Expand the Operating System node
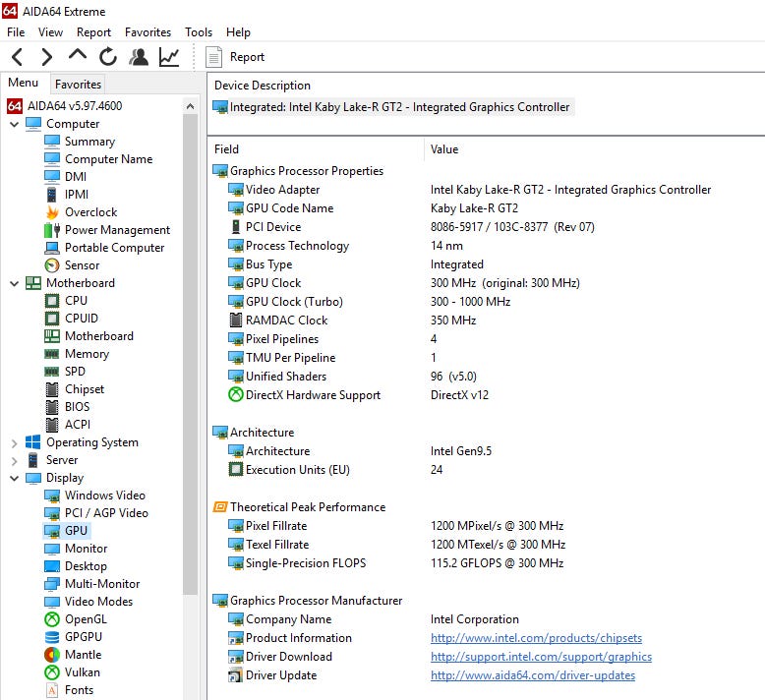765x700 pixels. 14,442
